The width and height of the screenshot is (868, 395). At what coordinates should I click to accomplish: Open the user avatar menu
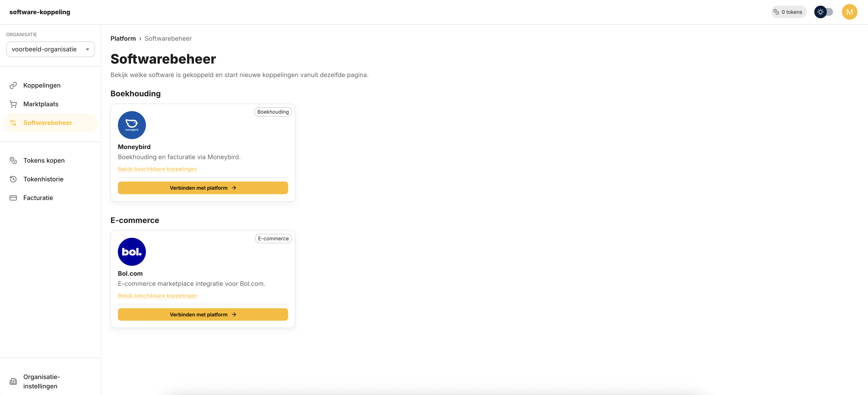click(849, 12)
